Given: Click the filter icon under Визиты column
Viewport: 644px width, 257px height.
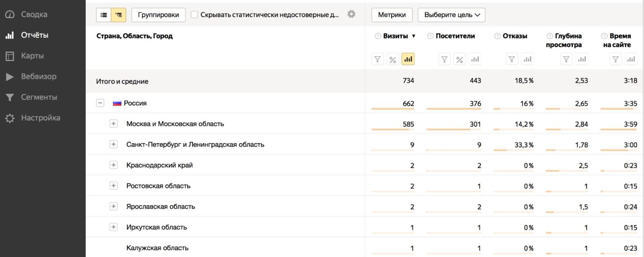Looking at the screenshot, I should point(378,59).
